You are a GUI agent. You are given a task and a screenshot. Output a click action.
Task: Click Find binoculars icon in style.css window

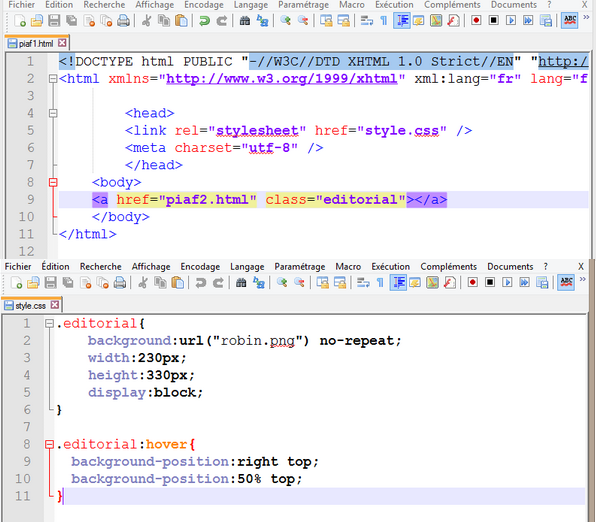[x=241, y=283]
